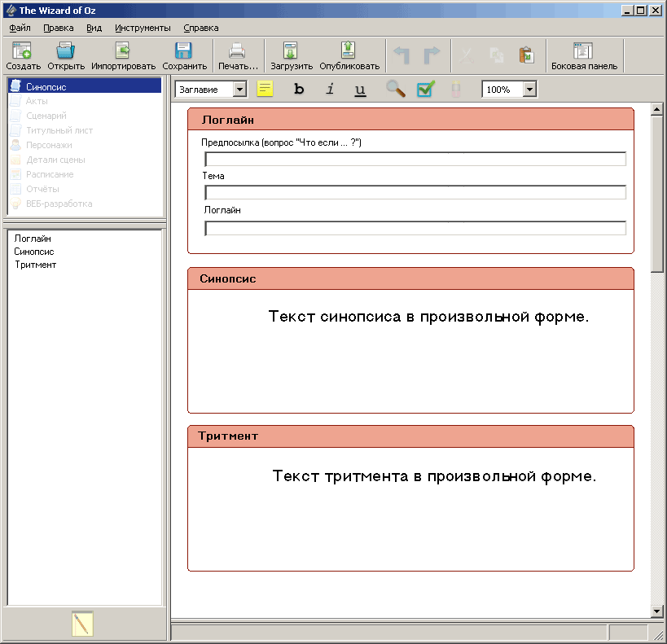Click the Синопсис section header bar

coord(411,278)
